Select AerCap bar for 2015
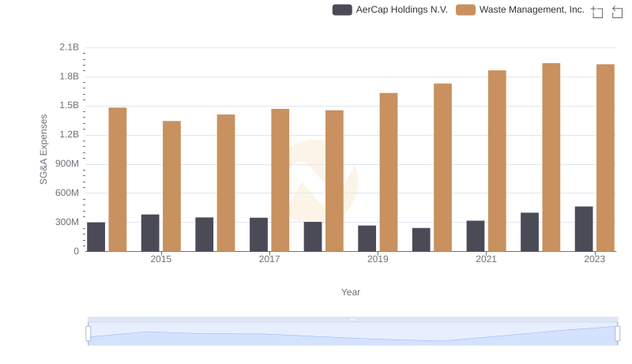The image size is (632, 364). point(150,233)
